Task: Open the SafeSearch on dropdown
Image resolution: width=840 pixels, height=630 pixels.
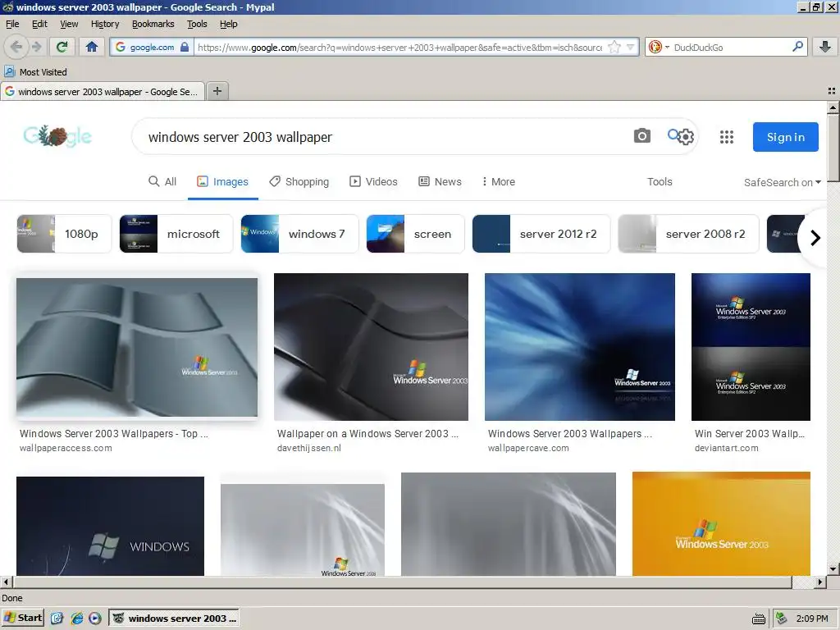Action: click(782, 183)
